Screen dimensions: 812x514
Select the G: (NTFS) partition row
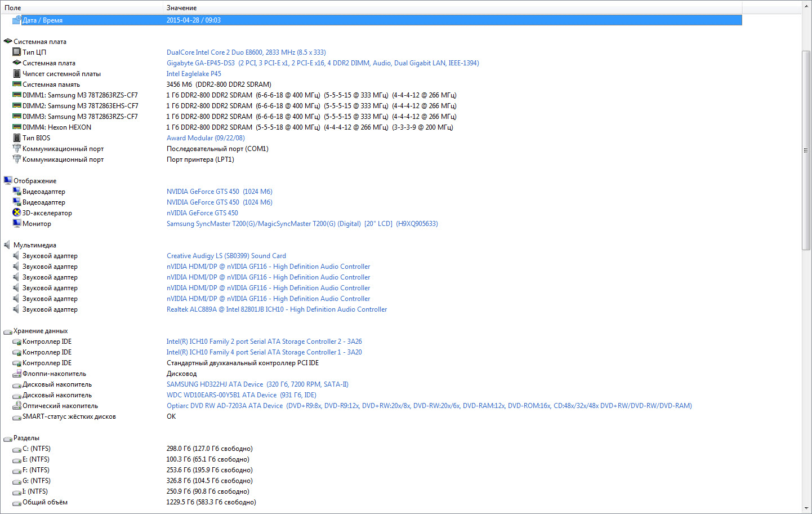coord(371,481)
